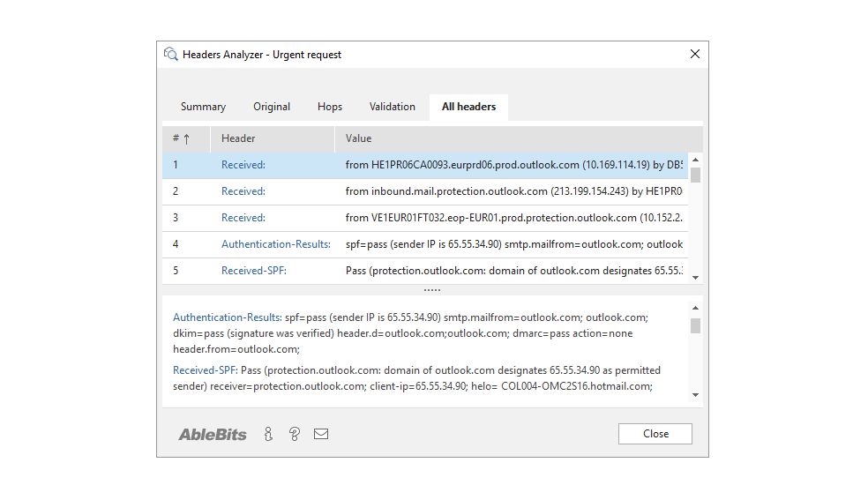
Task: Go to the Hops tab
Action: pos(330,107)
